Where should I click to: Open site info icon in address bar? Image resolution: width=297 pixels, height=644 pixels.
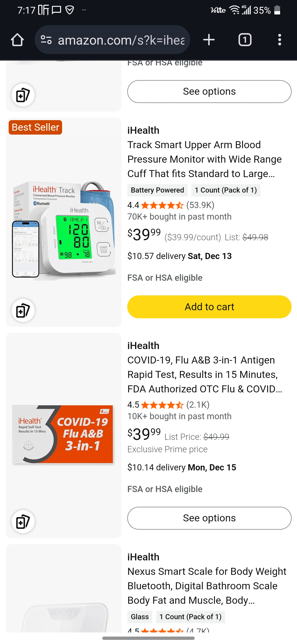click(46, 40)
